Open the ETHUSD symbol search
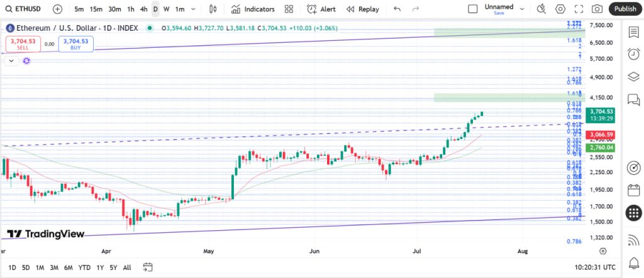 point(24,9)
